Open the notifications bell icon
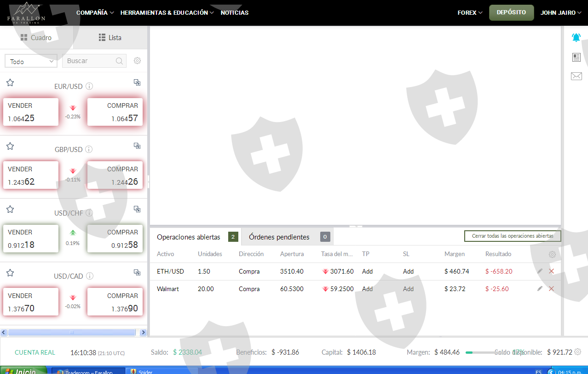 pyautogui.click(x=576, y=37)
